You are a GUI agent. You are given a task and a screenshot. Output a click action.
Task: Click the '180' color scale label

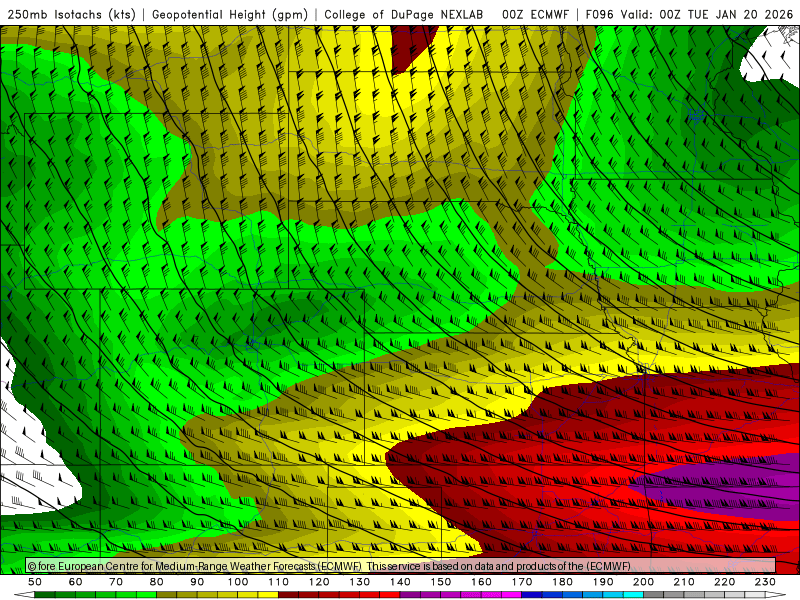click(562, 582)
